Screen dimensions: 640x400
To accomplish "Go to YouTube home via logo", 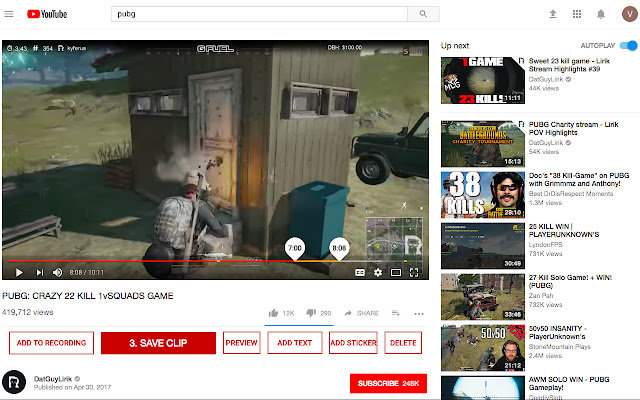I will (47, 14).
